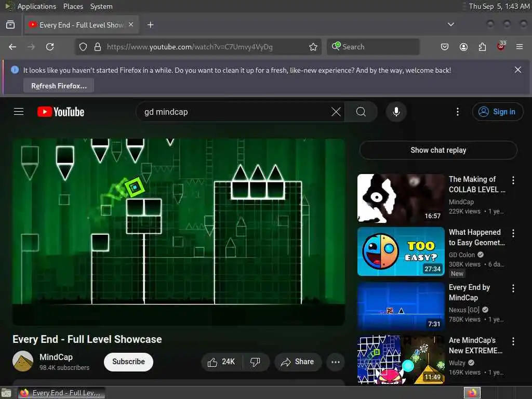Open Too Easy GD Colon thumbnail
Image resolution: width=532 pixels, height=399 pixels.
(x=401, y=251)
